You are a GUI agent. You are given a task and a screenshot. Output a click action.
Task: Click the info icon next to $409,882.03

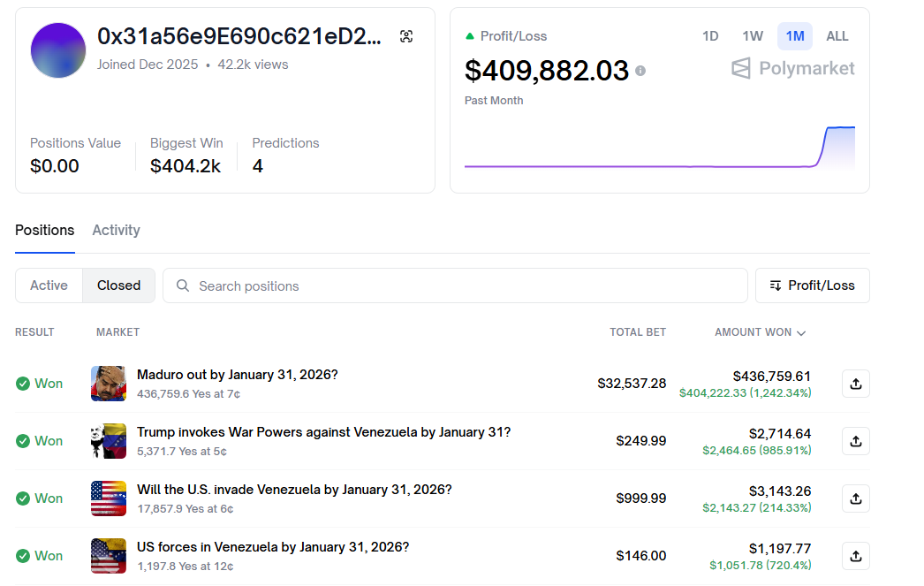pyautogui.click(x=640, y=71)
